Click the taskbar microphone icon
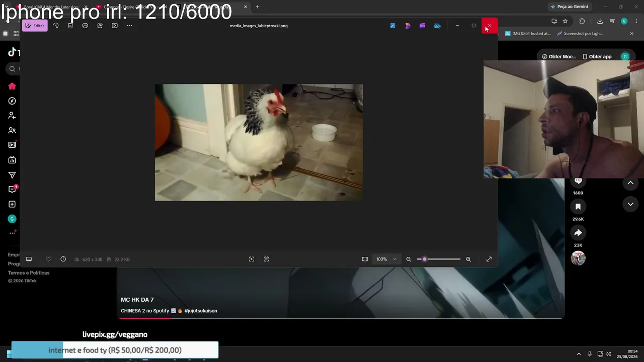Image resolution: width=644 pixels, height=362 pixels. click(x=590, y=354)
